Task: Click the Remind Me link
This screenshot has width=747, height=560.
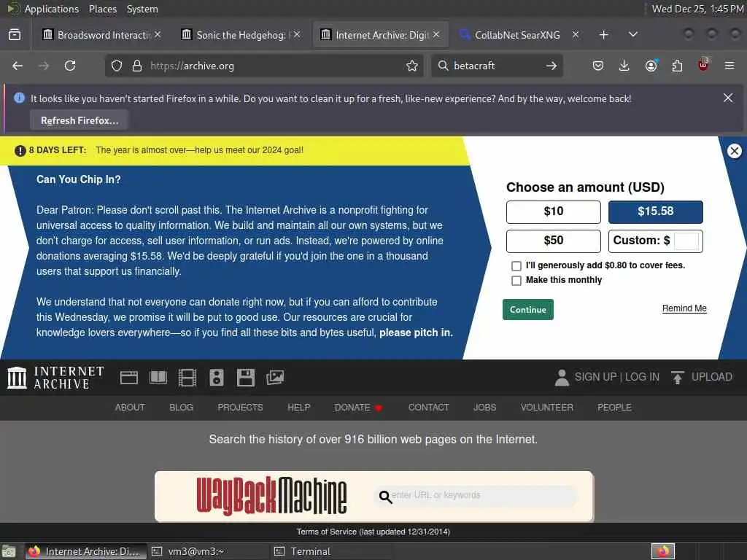Action: pos(684,308)
